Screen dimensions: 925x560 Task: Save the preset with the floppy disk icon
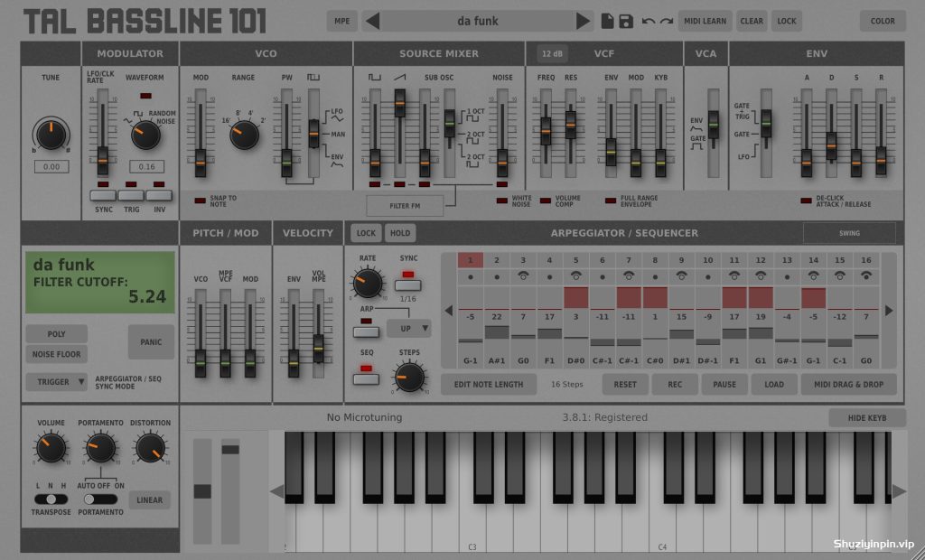[x=626, y=22]
